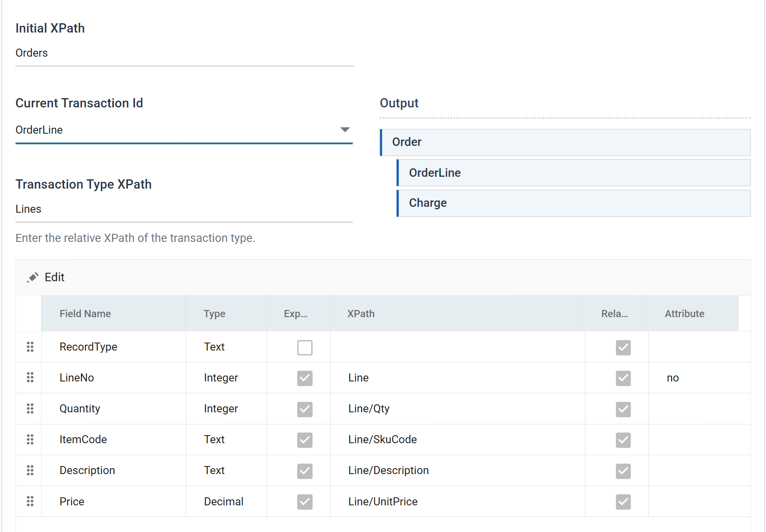
Task: Select the OrderLine node in Output
Action: [x=574, y=173]
